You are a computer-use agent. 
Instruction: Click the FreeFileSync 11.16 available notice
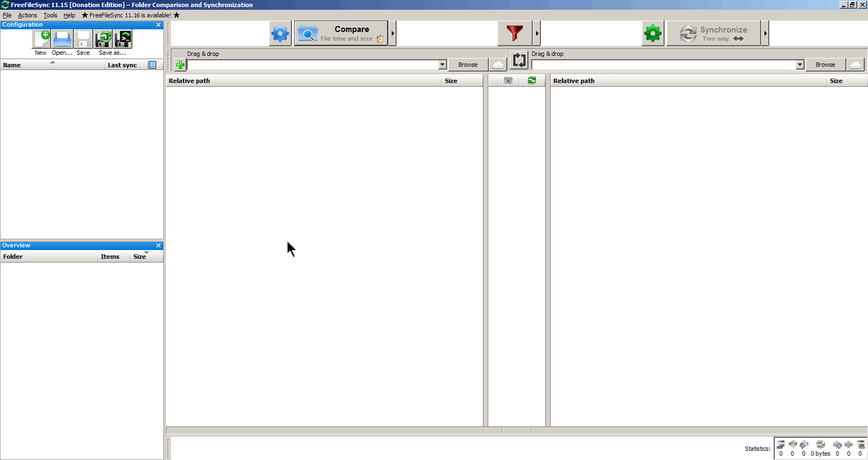pyautogui.click(x=131, y=15)
